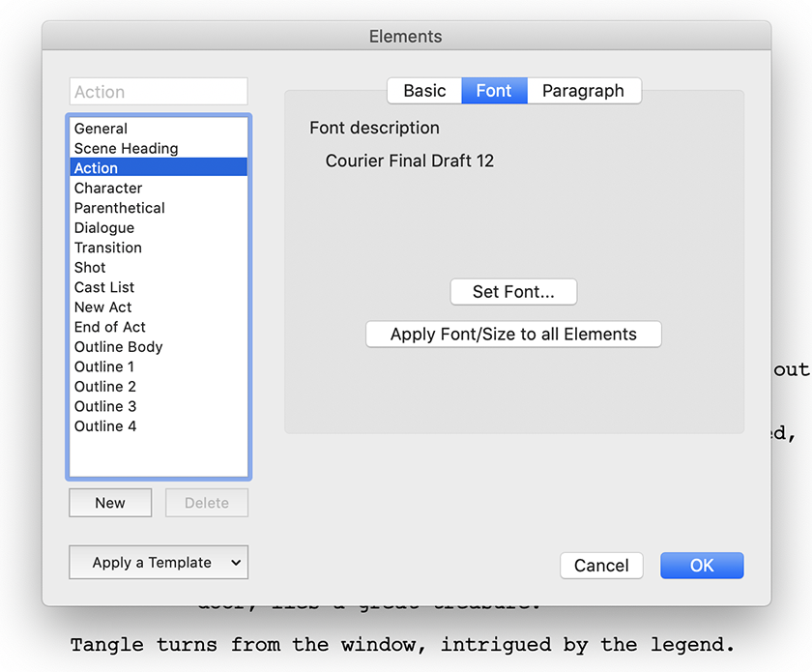Apply Font/Size to all Elements

(513, 335)
